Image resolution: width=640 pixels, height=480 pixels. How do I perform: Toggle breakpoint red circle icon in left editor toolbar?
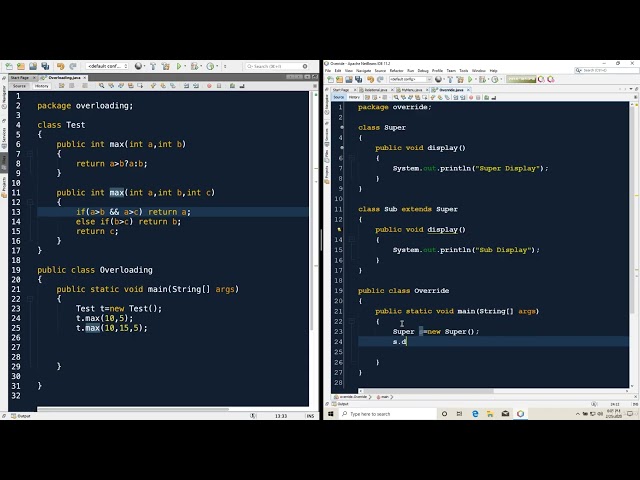209,86
